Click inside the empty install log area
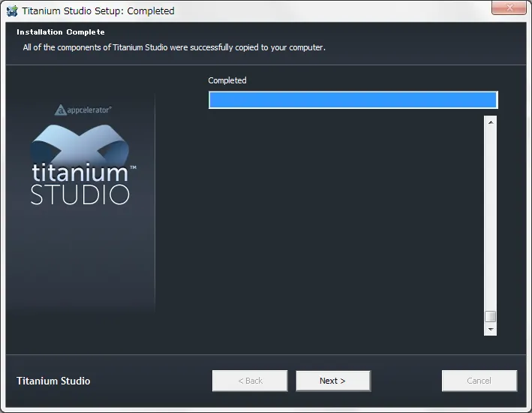The width and height of the screenshot is (532, 413). point(345,225)
